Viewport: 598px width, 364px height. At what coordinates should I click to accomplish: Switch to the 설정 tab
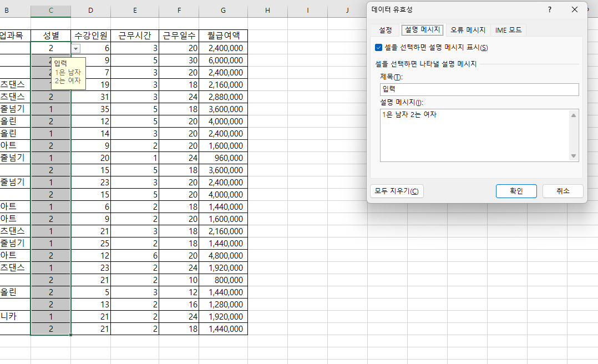385,30
